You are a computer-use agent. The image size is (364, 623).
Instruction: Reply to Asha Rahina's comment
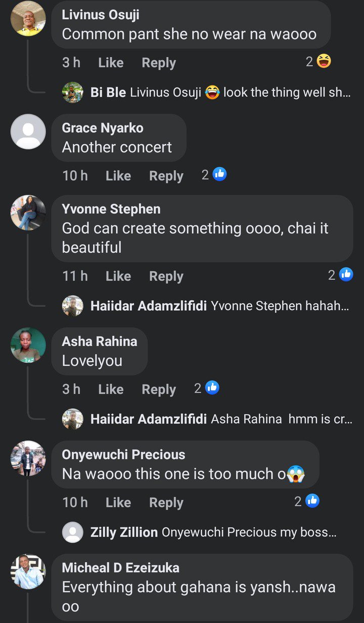pos(159,389)
